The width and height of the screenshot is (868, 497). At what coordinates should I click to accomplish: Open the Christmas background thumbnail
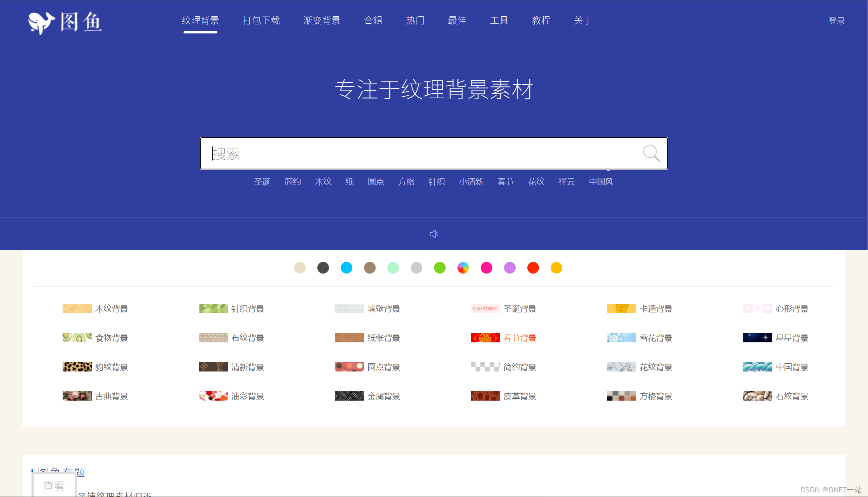pyautogui.click(x=485, y=309)
